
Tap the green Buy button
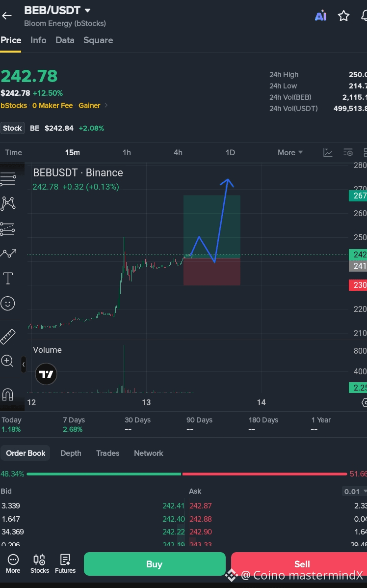click(x=154, y=564)
